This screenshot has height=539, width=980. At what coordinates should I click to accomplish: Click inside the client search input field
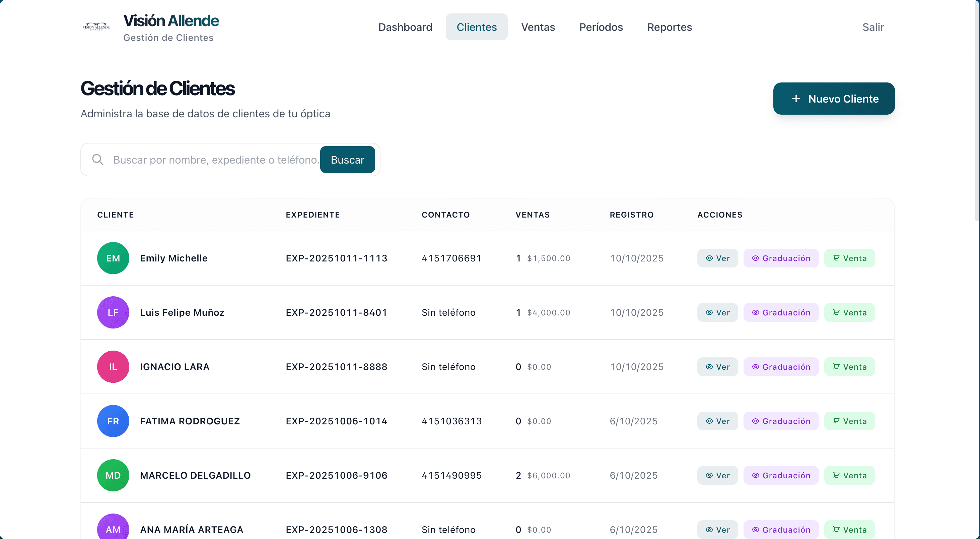tap(213, 160)
